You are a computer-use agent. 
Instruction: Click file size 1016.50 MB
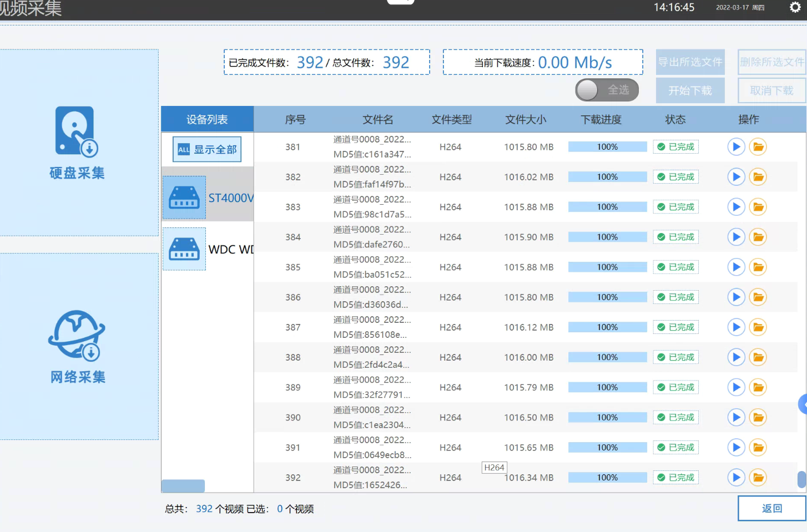(x=529, y=417)
